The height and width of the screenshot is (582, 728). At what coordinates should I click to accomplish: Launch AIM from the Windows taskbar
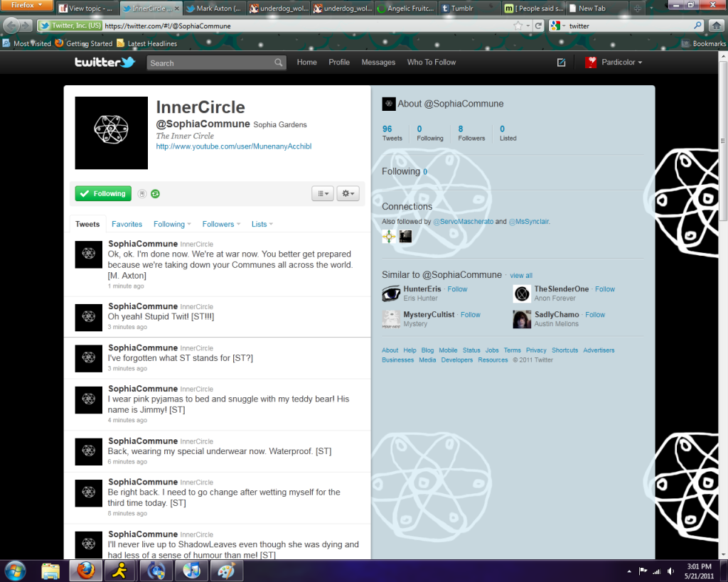(x=119, y=570)
